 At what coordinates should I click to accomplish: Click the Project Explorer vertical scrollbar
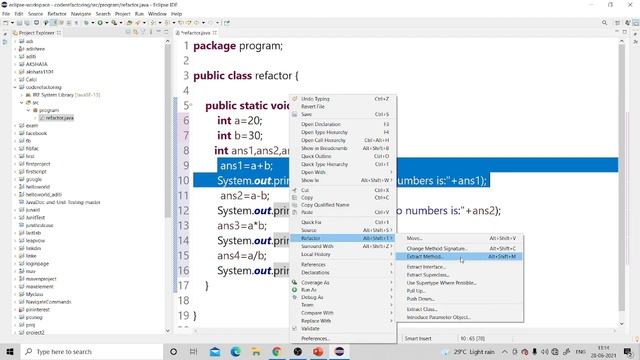(167, 131)
